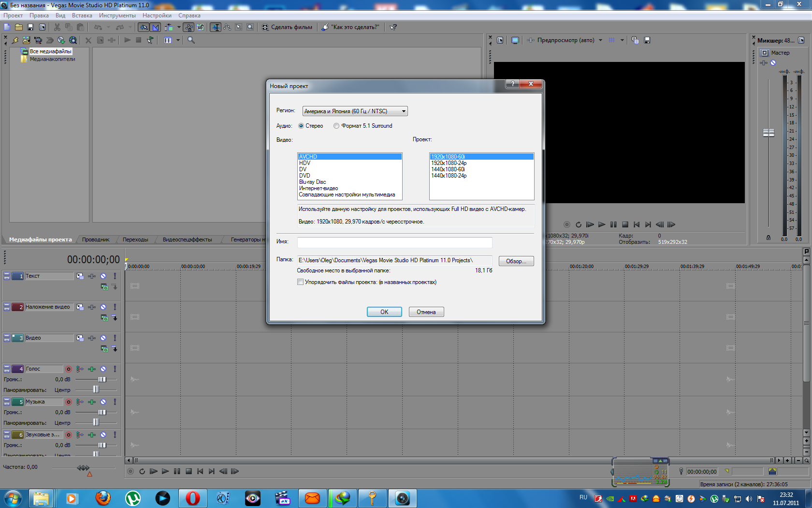
Task: Click the Музыка track pan slider
Action: (x=96, y=422)
